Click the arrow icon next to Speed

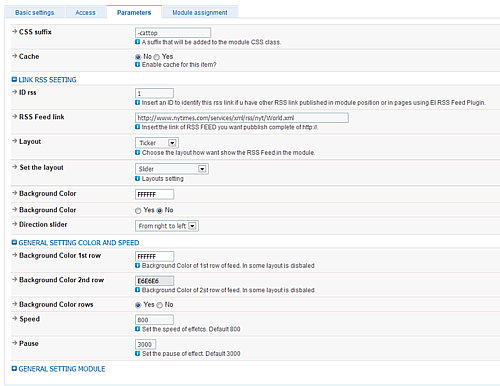pyautogui.click(x=14, y=318)
